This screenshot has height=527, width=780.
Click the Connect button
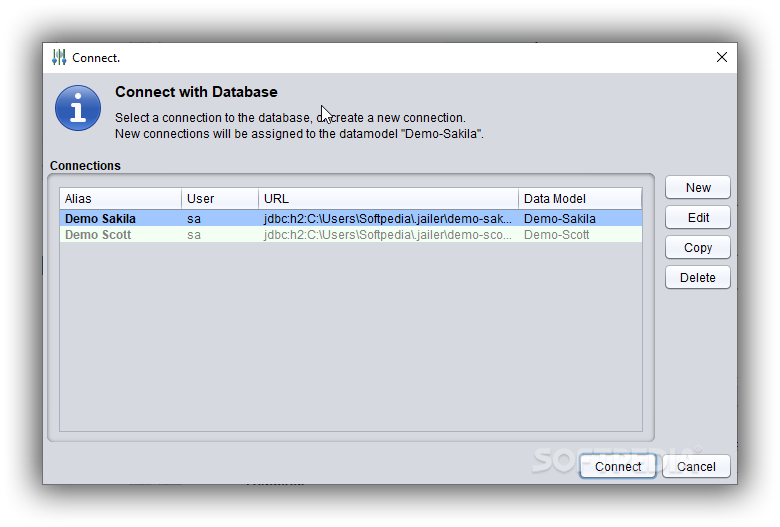point(618,466)
